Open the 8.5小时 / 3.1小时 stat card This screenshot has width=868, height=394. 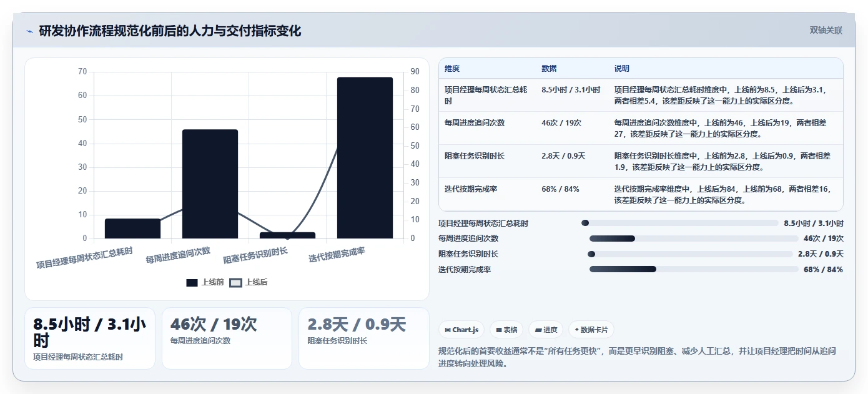click(x=90, y=338)
